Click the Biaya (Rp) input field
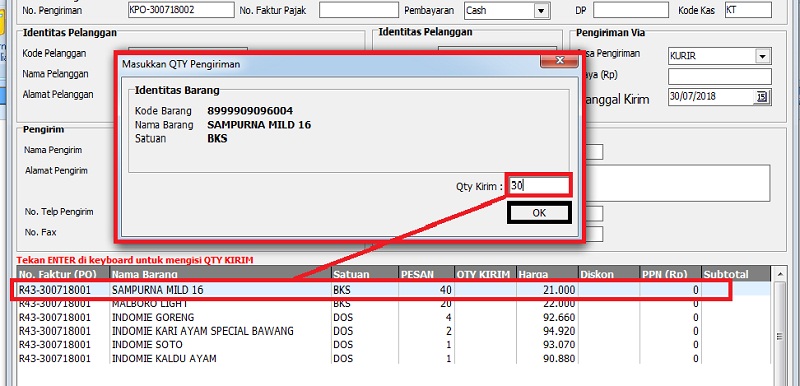The image size is (800, 386). click(x=720, y=76)
